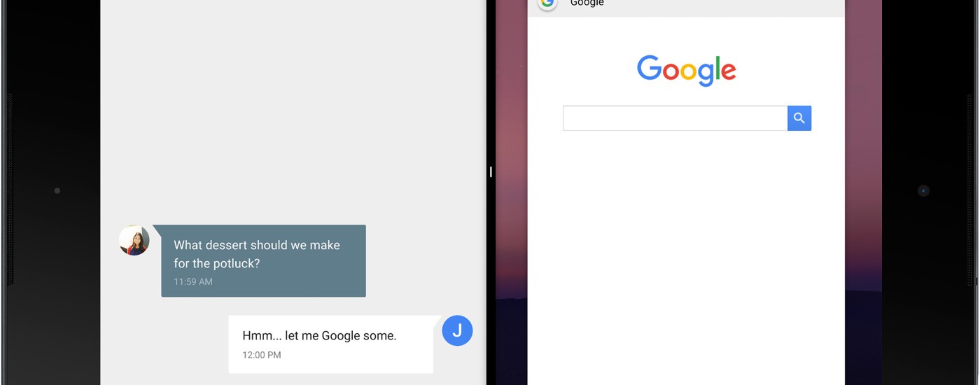Click the 11:59 AM timestamp
980x385 pixels.
click(x=193, y=281)
